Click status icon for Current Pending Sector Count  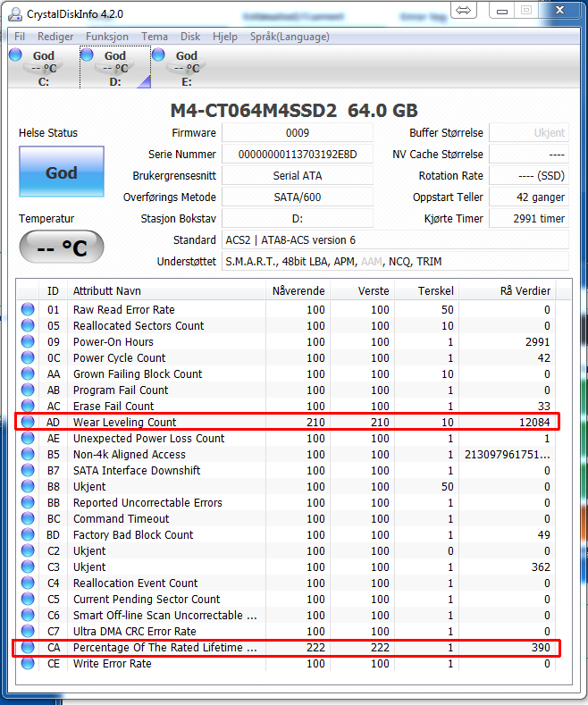click(28, 599)
